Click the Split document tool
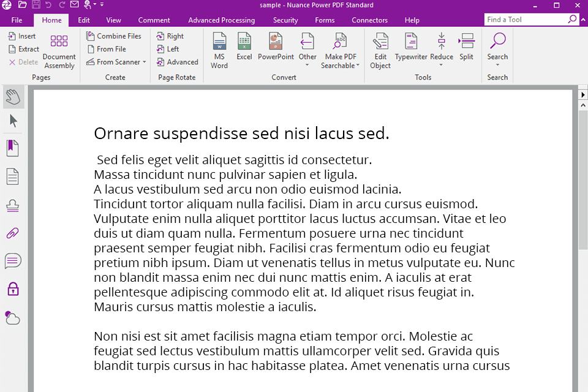Screen dimensions: 588x392 tap(467, 47)
